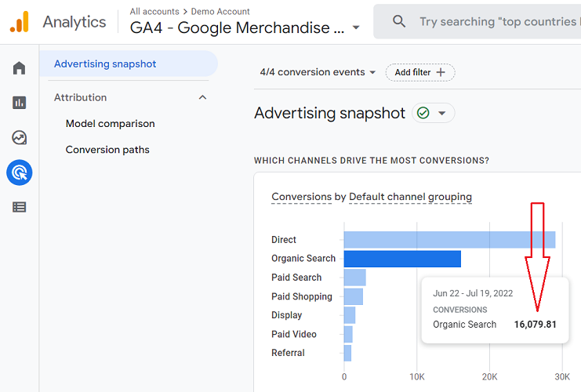Click the Paid Shopping bar

pos(353,296)
